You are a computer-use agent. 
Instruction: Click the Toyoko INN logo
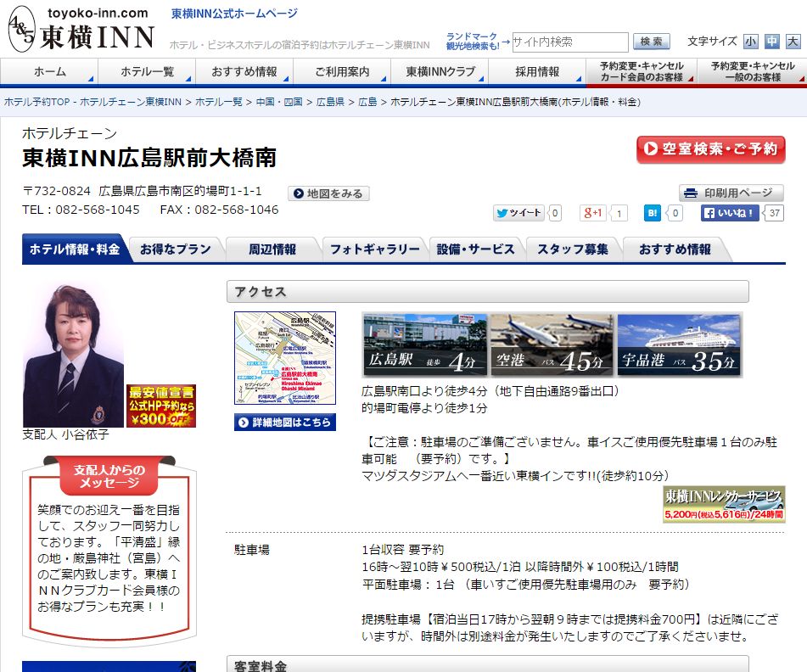tap(81, 29)
